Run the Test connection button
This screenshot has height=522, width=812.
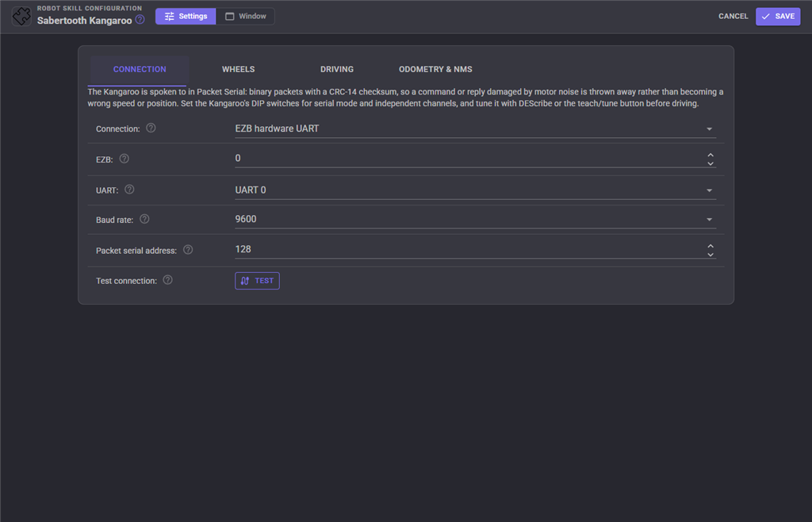coord(257,281)
